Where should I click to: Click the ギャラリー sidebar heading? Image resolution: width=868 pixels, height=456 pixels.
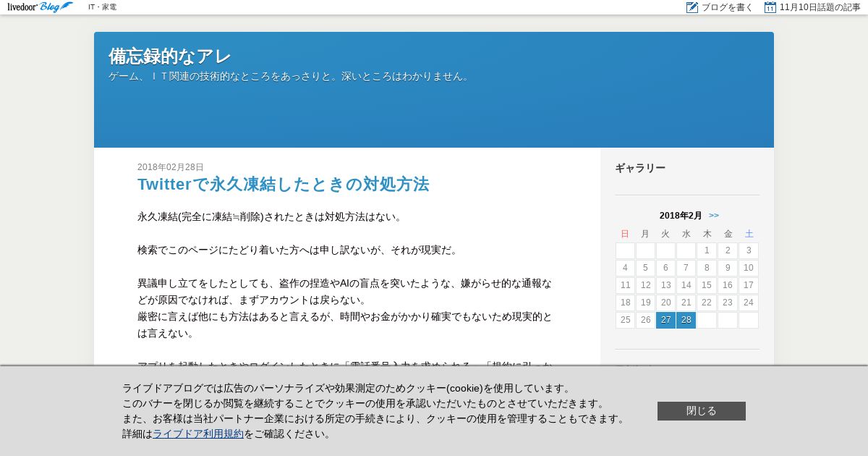click(x=640, y=168)
